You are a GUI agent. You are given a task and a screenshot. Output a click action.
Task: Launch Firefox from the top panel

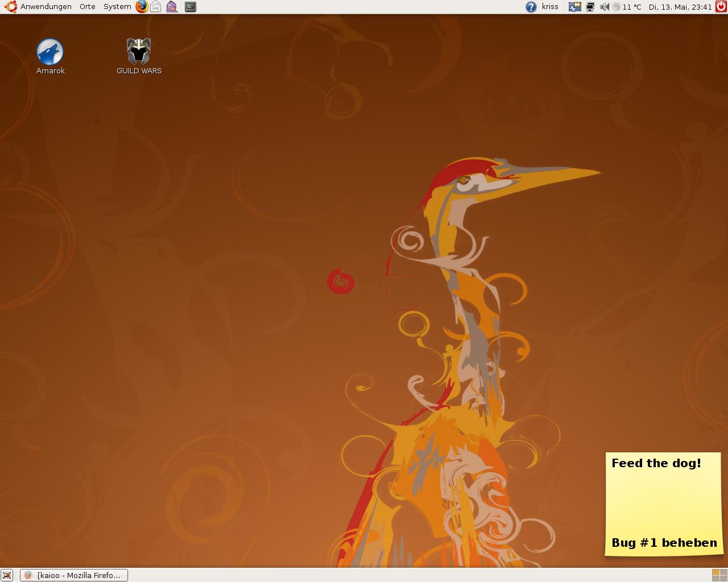click(x=142, y=7)
